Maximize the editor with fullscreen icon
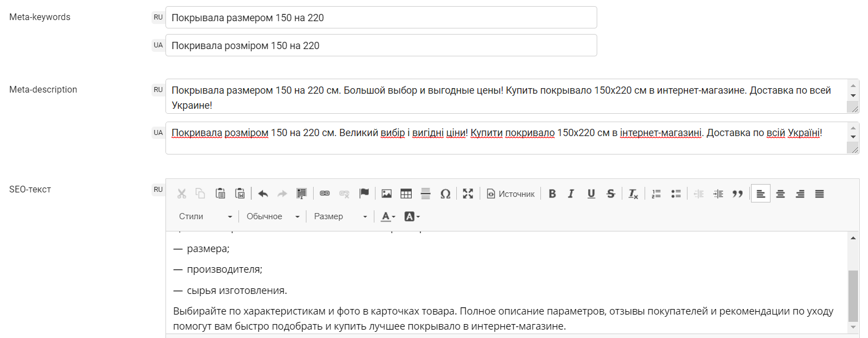Viewport: 868px width, 338px height. (x=468, y=194)
